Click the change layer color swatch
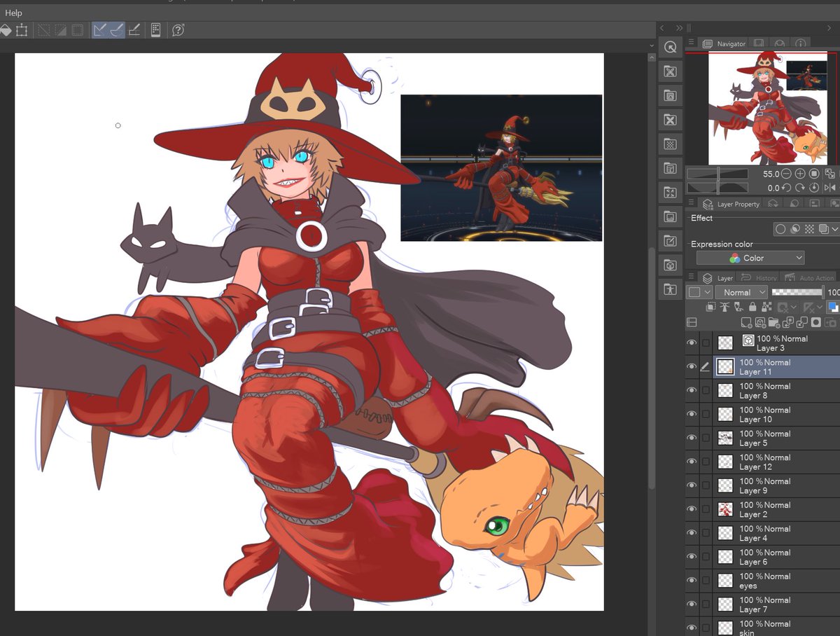The height and width of the screenshot is (636, 840). point(833,307)
